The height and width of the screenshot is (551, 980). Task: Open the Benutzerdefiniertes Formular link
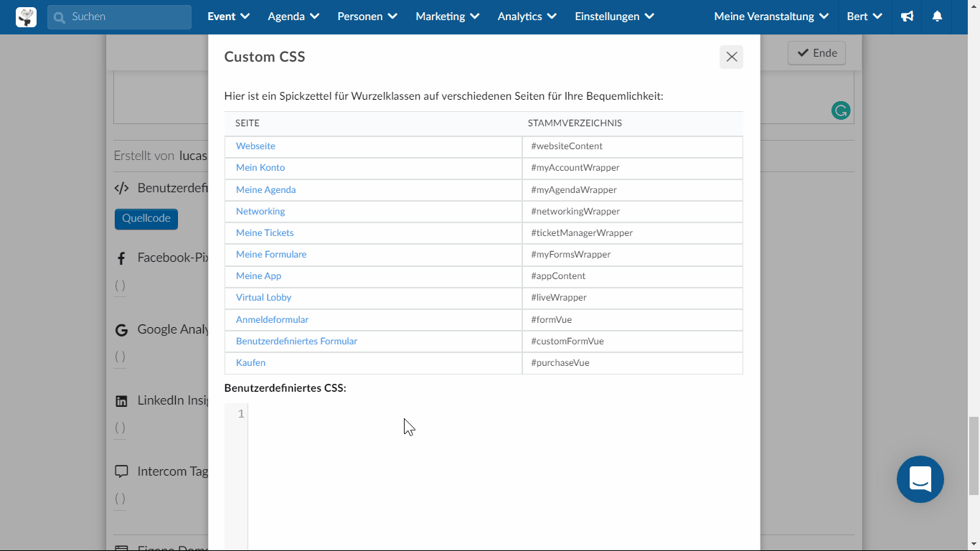[x=296, y=342]
